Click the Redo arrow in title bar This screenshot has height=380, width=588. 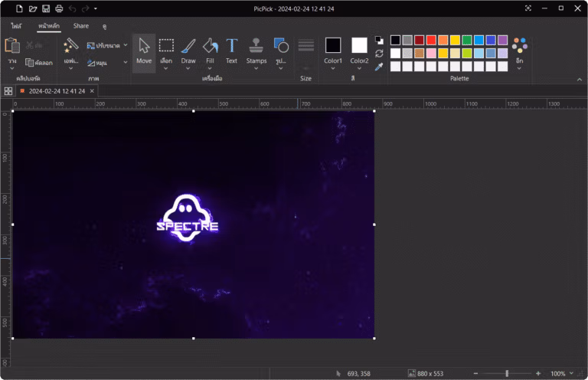pyautogui.click(x=86, y=8)
